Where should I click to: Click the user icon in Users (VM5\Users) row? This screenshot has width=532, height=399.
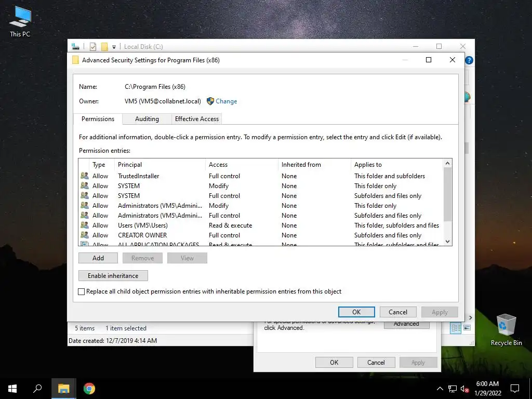click(85, 225)
